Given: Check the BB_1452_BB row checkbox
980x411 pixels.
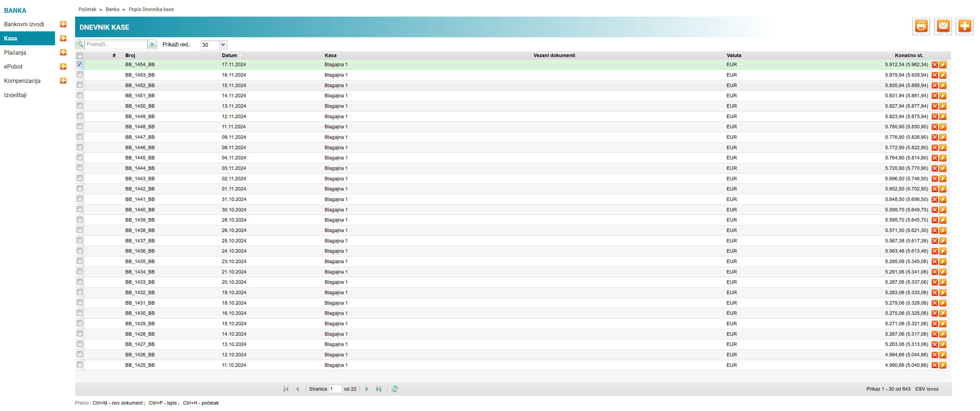Looking at the screenshot, I should [79, 85].
